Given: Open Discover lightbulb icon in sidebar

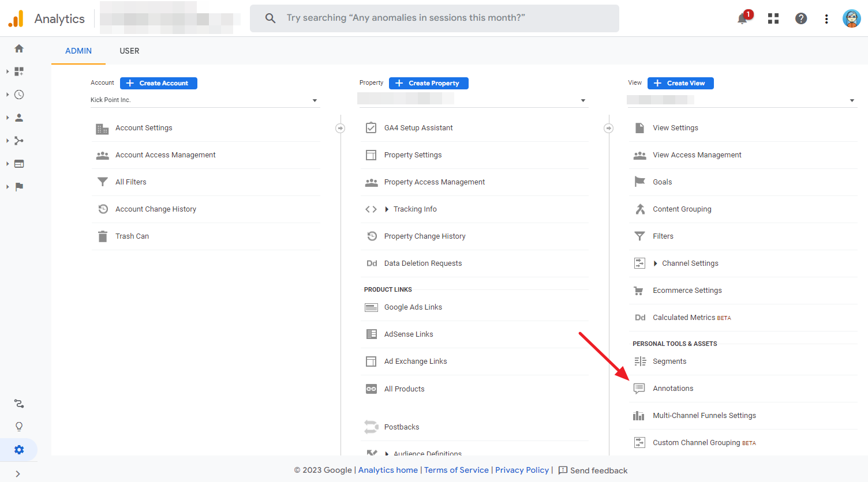Looking at the screenshot, I should [x=19, y=427].
